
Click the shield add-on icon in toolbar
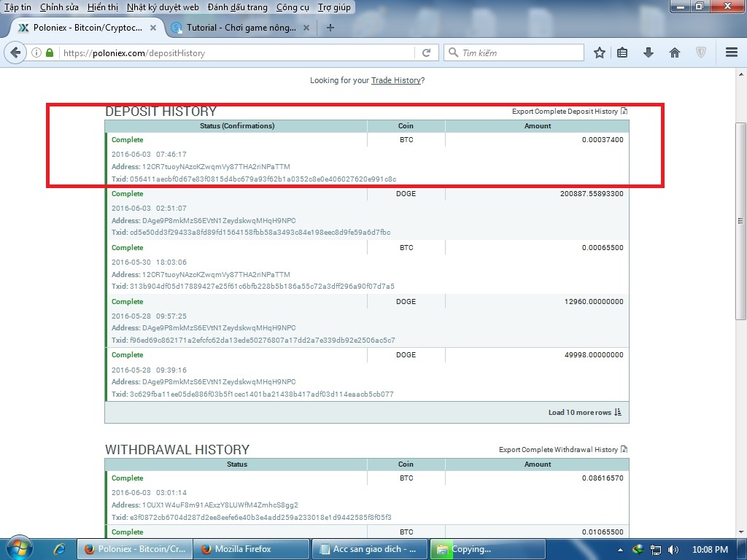click(x=701, y=52)
